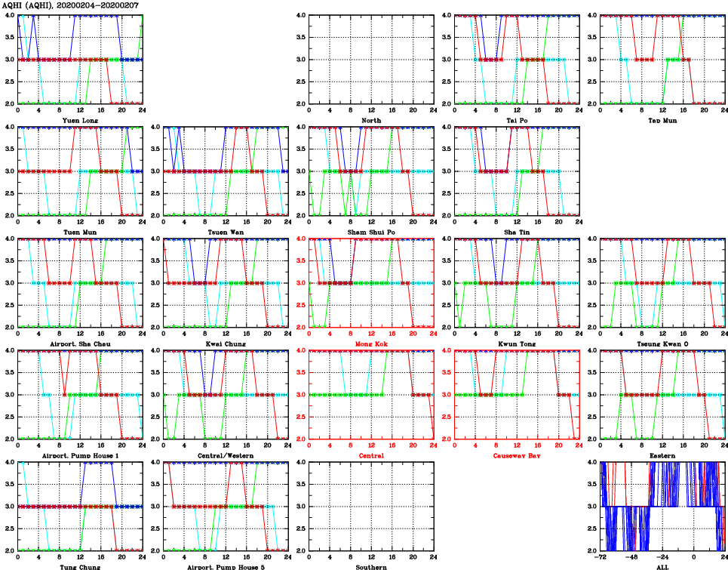Viewport: 728px width, 570px height.
Task: Open the Sham Shui Po chart
Action: coord(371,171)
